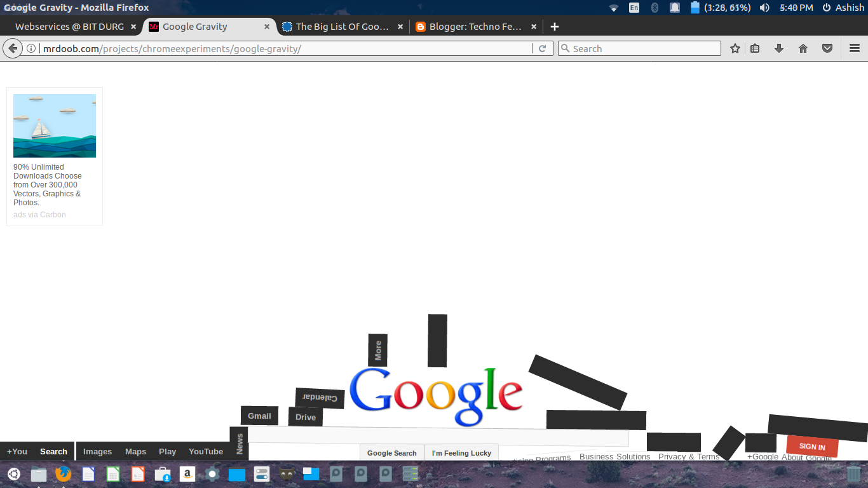
Task: Select Search in the Google bar
Action: click(53, 451)
